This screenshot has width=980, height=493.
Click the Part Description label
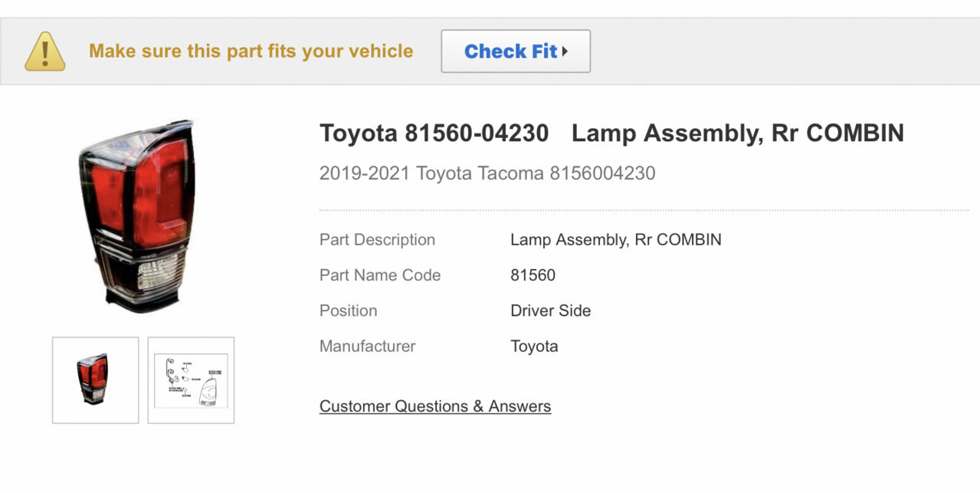point(377,240)
